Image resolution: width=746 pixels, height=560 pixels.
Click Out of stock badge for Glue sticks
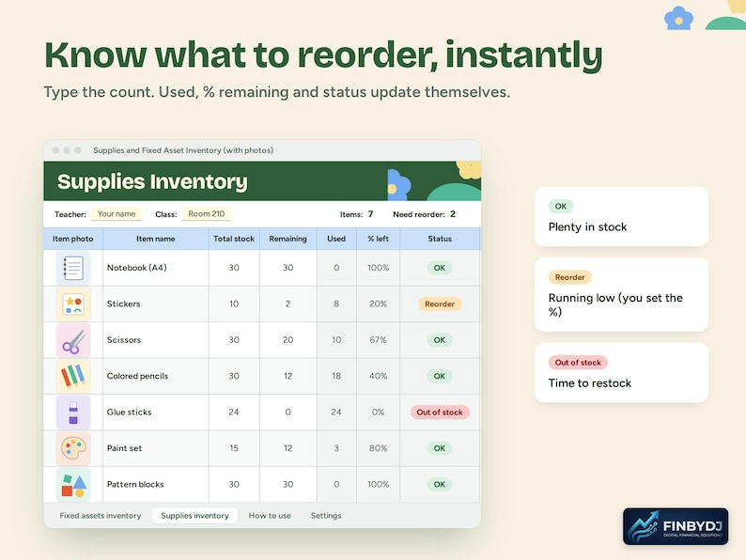click(440, 412)
